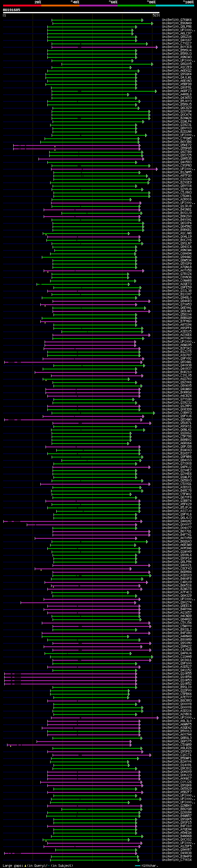Click the red 20% identity legend segment
197x868 pixels.
(22, 6)
